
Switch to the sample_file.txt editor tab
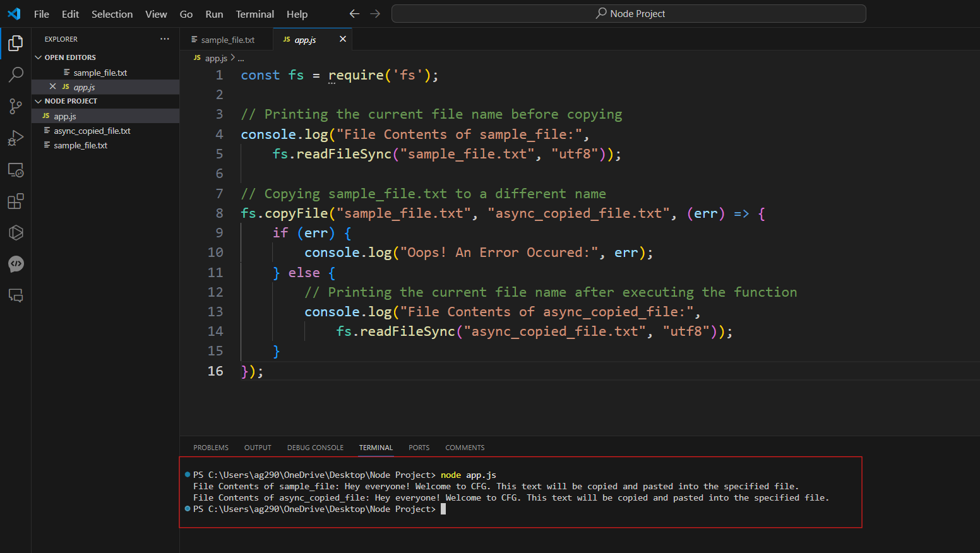click(227, 40)
